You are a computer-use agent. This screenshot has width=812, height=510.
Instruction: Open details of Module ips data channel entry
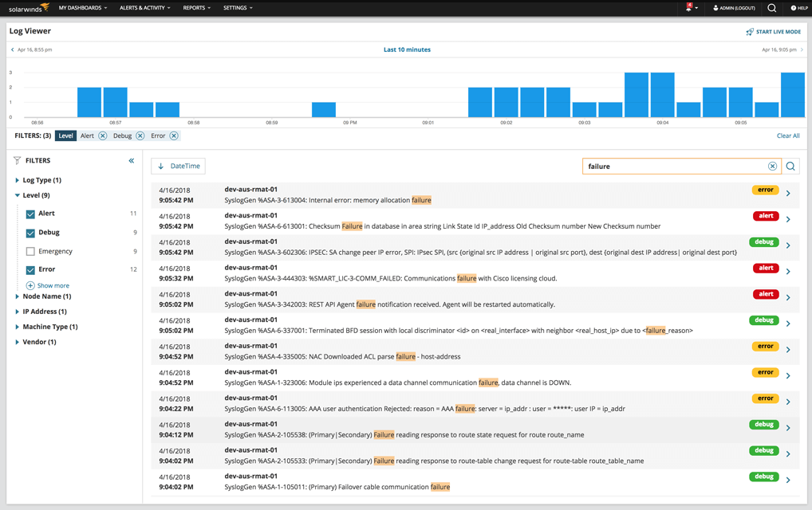click(788, 376)
